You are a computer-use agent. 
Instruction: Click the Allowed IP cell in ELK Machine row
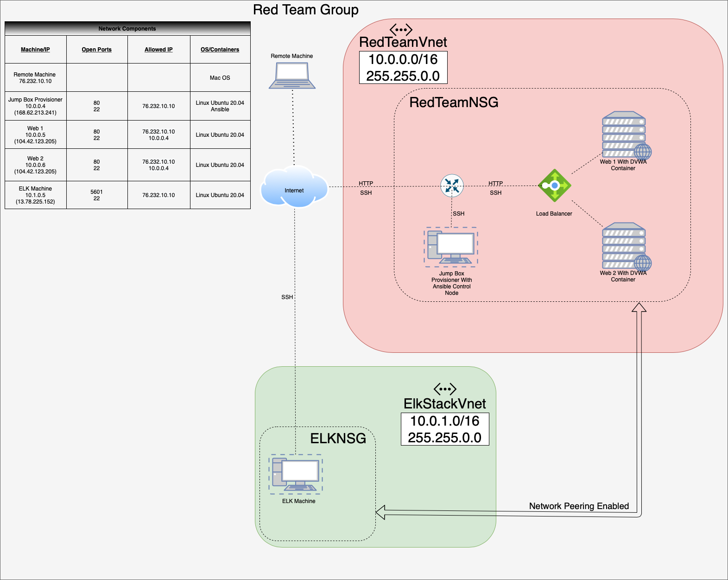158,195
